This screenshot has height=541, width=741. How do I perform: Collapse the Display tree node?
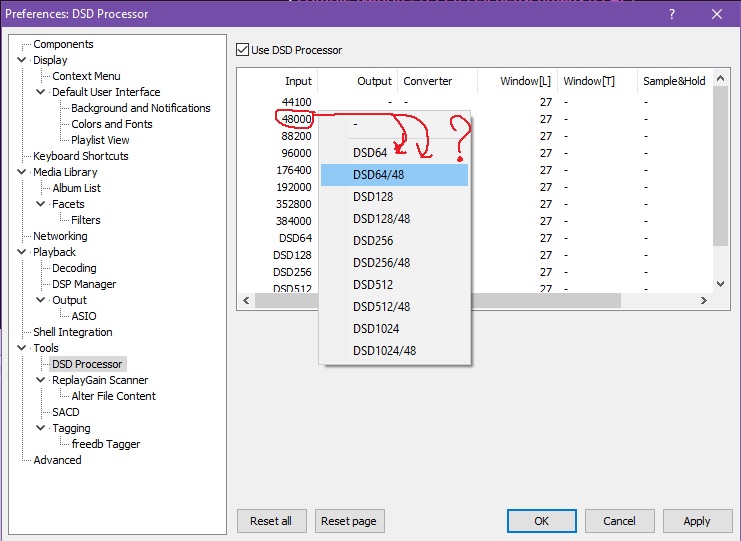tap(23, 60)
